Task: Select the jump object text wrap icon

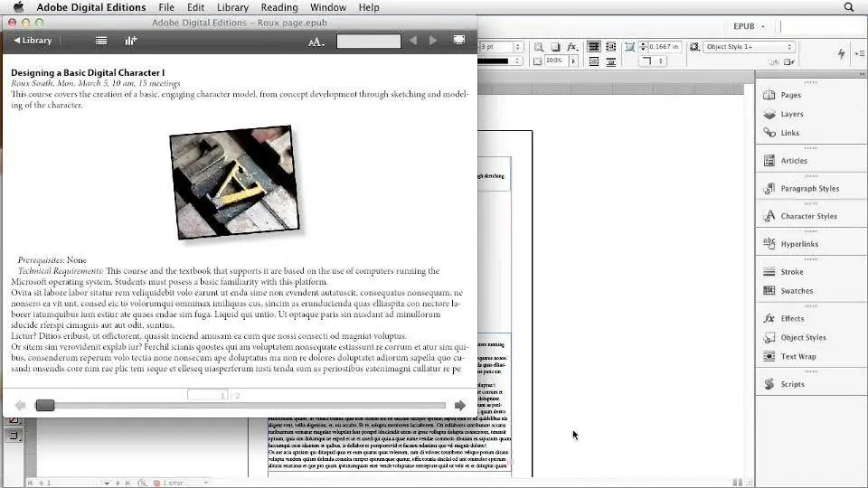Action: tap(610, 61)
